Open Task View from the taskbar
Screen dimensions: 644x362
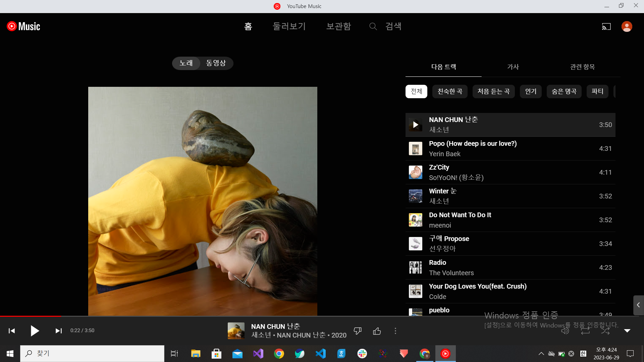point(174,354)
